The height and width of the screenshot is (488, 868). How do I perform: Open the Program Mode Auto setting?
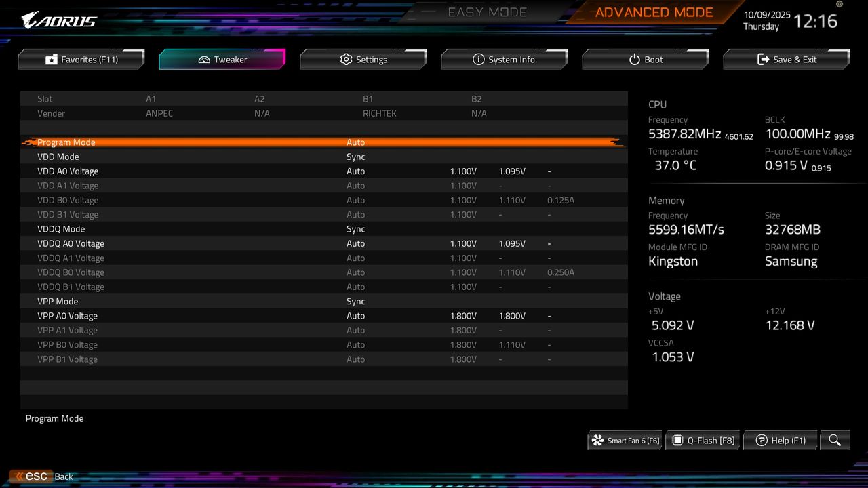pos(356,142)
